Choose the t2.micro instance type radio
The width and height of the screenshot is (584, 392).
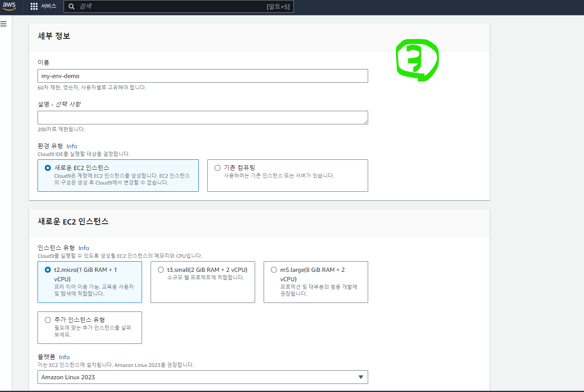click(x=48, y=270)
